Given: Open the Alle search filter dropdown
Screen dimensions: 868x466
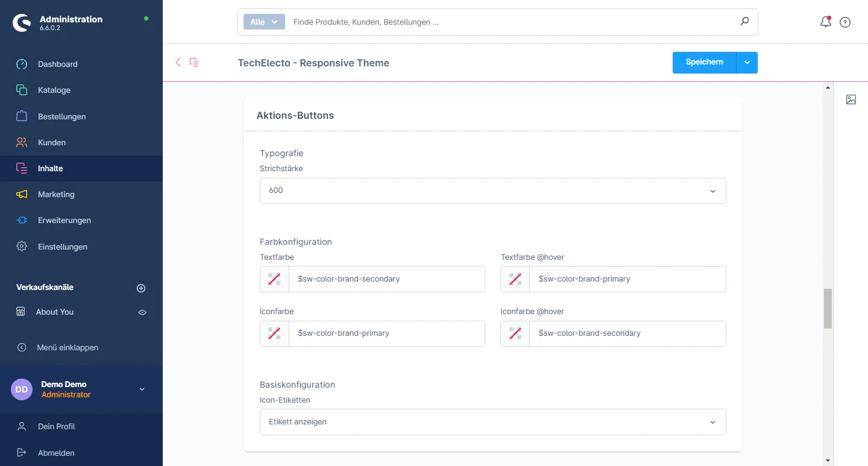Looking at the screenshot, I should tap(264, 22).
